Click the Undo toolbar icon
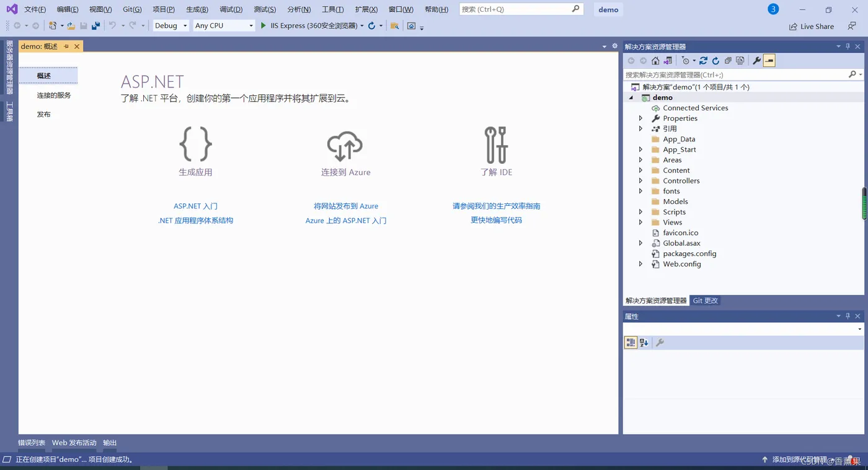868x470 pixels. (x=112, y=25)
